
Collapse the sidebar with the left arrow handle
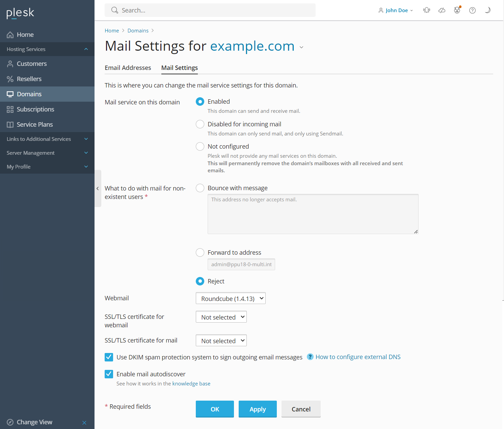(98, 188)
